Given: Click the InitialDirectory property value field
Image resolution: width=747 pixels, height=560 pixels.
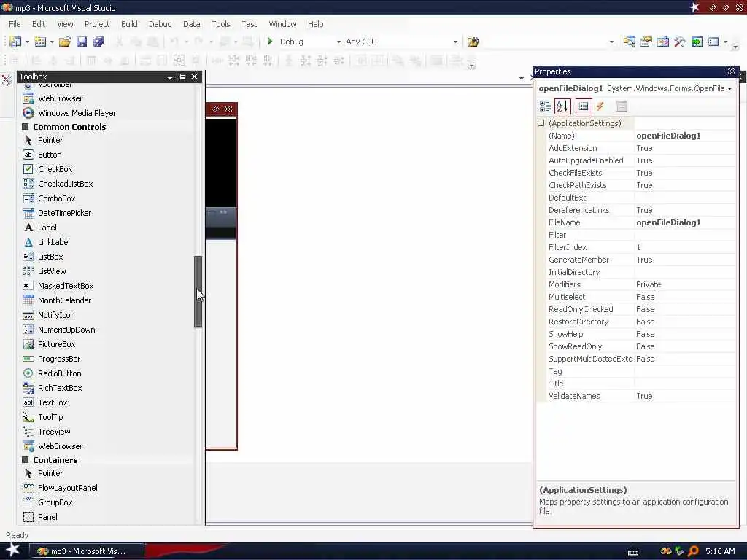Looking at the screenshot, I should 685,272.
